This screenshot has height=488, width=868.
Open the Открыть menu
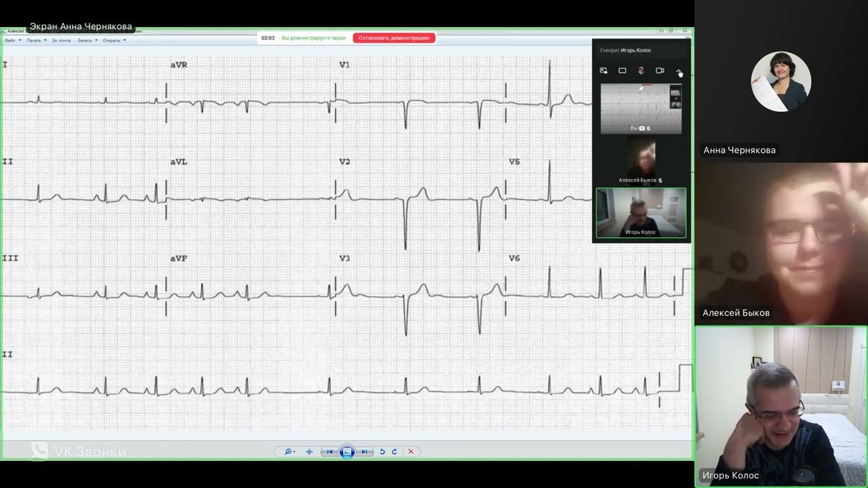click(x=115, y=41)
